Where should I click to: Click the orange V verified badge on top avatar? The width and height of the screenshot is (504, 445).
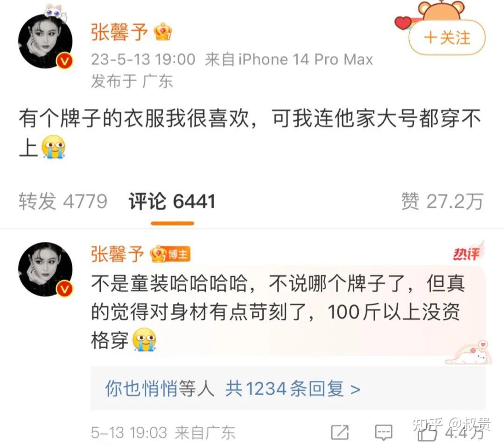(x=64, y=60)
